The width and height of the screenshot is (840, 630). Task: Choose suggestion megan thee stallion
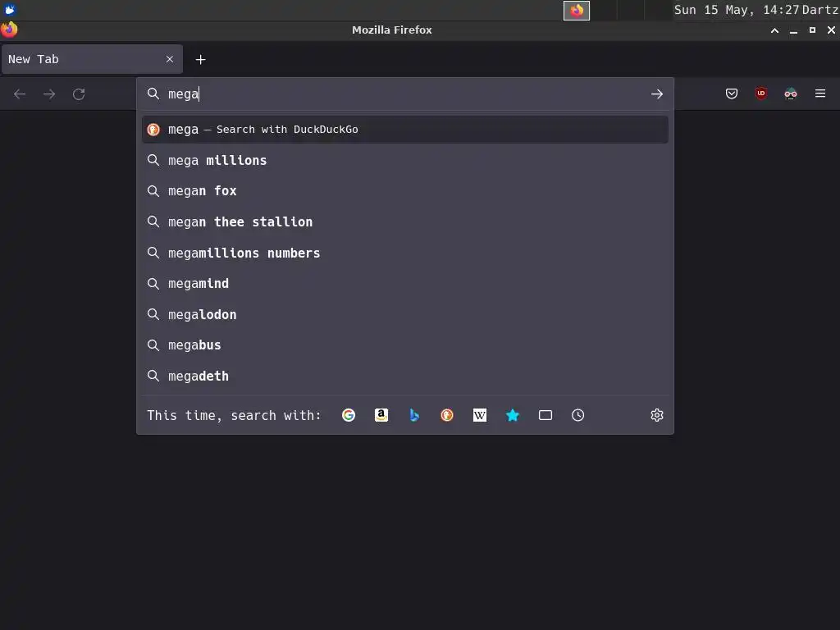point(405,221)
